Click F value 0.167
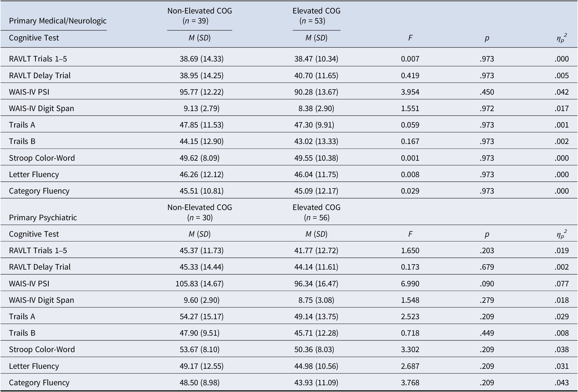This screenshot has width=578, height=392. pyautogui.click(x=410, y=141)
